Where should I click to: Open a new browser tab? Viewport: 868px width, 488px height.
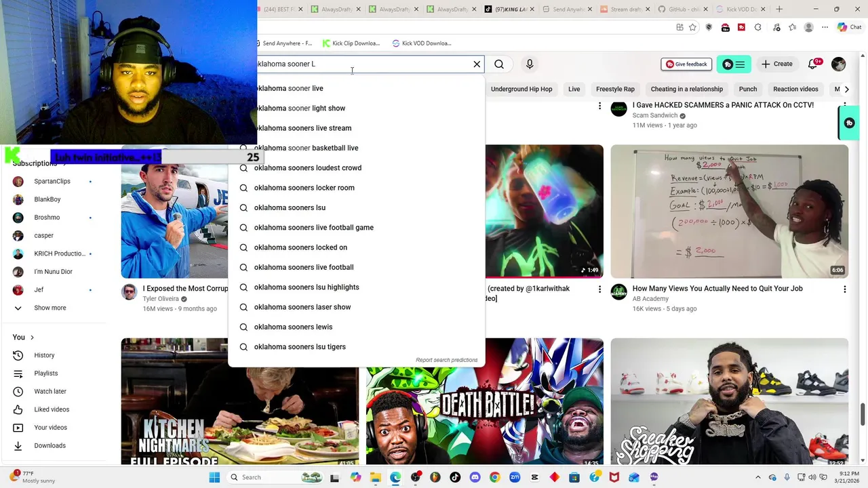[779, 9]
